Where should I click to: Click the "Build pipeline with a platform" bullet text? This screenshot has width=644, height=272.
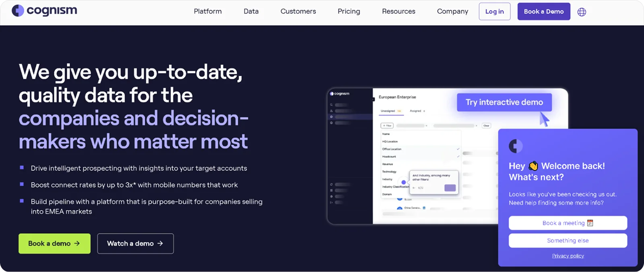coord(147,206)
